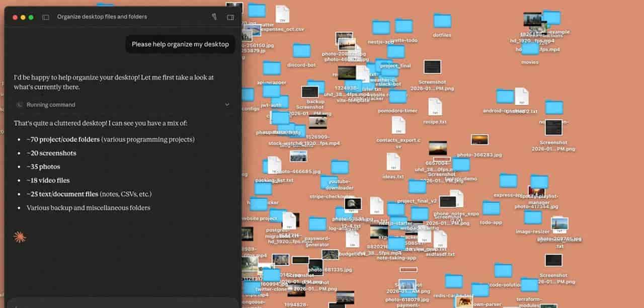Select the twitter-clone folder
644x308 pixels.
(x=271, y=275)
